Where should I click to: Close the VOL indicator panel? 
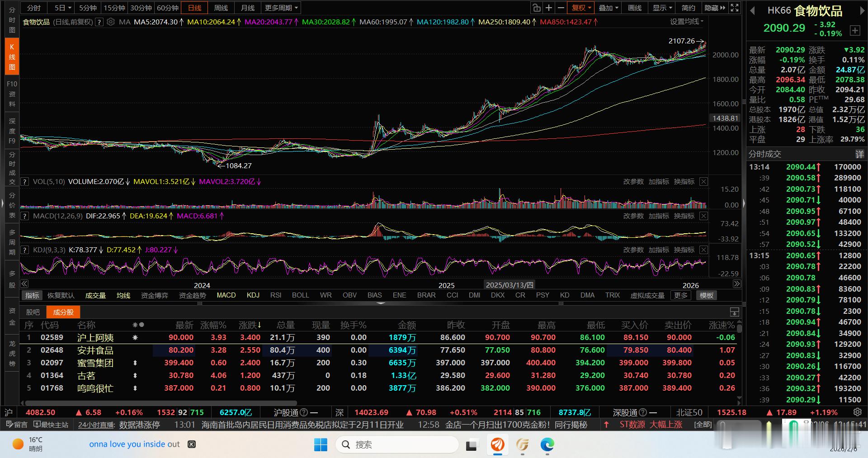[x=703, y=181]
